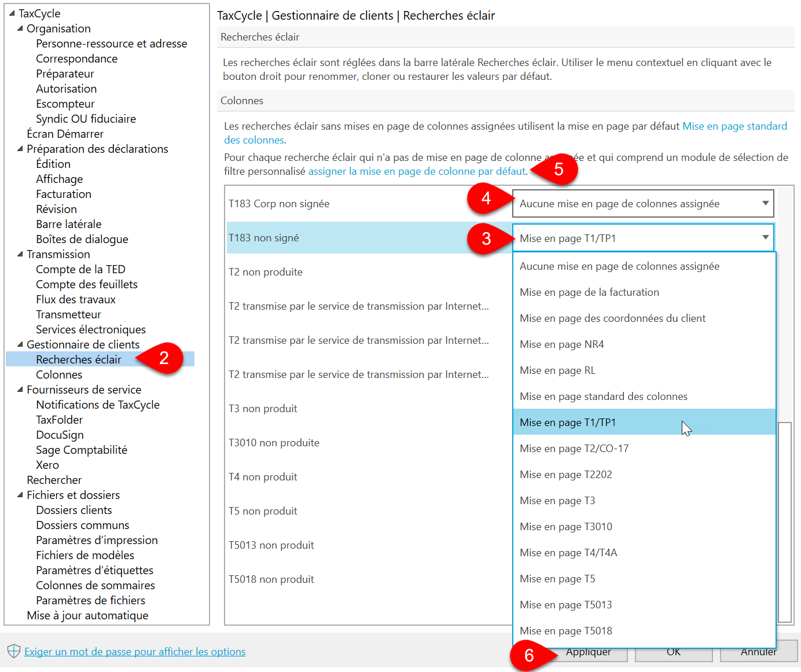Pick Mise en page T5 option
Image resolution: width=801 pixels, height=672 pixels.
[644, 578]
